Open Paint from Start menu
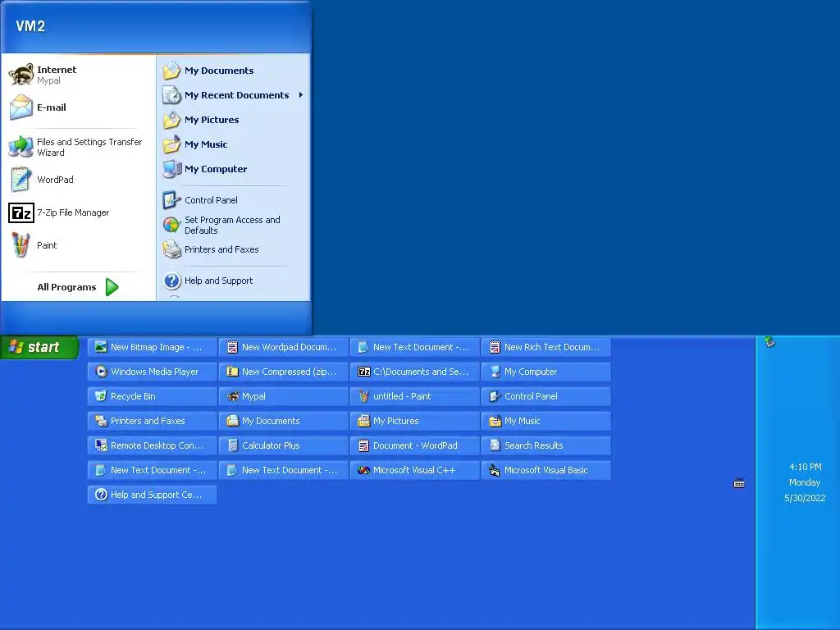Viewport: 840px width, 630px height. 78,245
